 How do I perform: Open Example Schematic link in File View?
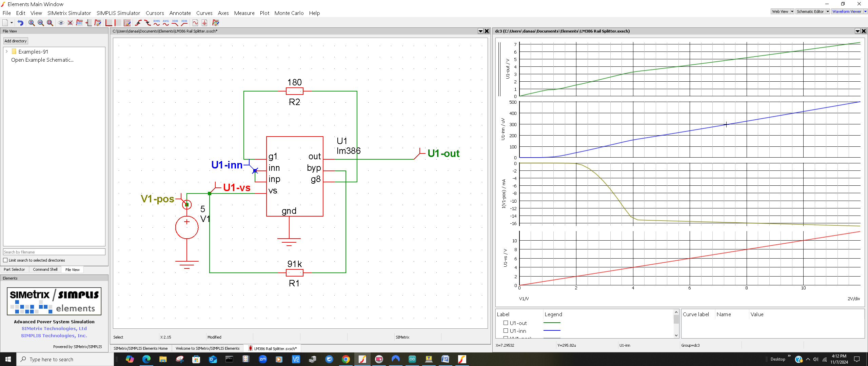point(42,60)
